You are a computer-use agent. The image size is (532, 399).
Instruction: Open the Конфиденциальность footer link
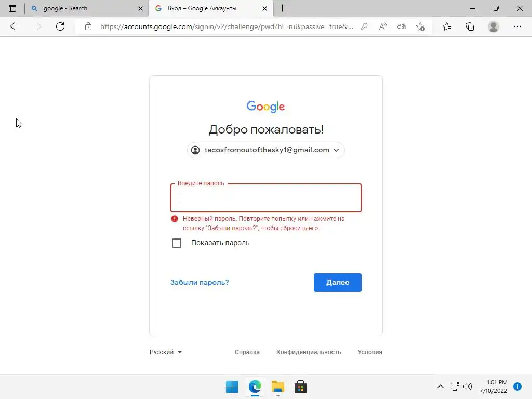(x=309, y=352)
